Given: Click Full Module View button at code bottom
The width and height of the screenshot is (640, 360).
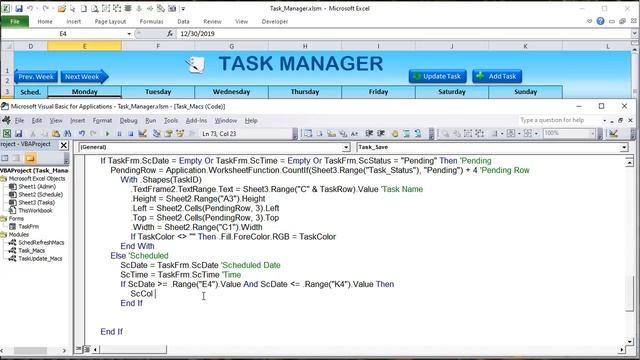Looking at the screenshot, I should pyautogui.click(x=87, y=349).
